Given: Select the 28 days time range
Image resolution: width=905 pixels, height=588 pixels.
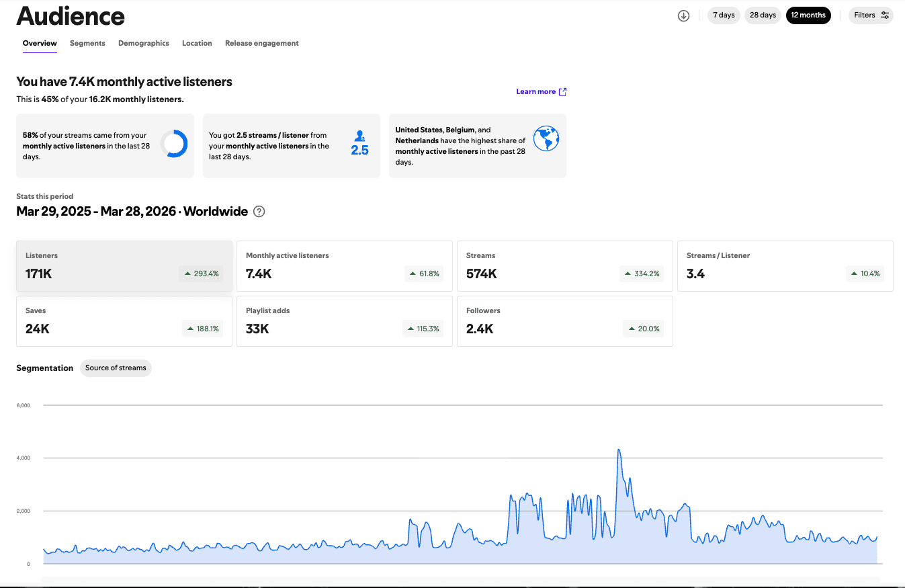Looking at the screenshot, I should point(763,15).
